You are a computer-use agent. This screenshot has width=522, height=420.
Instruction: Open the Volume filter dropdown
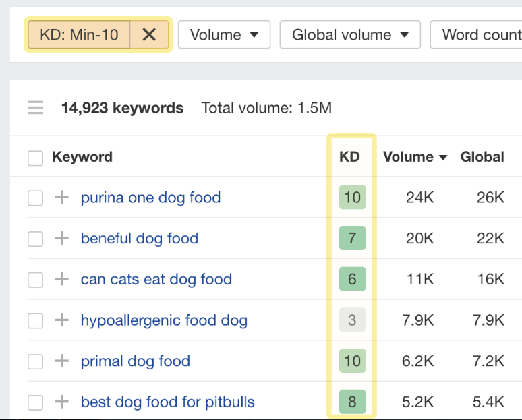point(224,35)
